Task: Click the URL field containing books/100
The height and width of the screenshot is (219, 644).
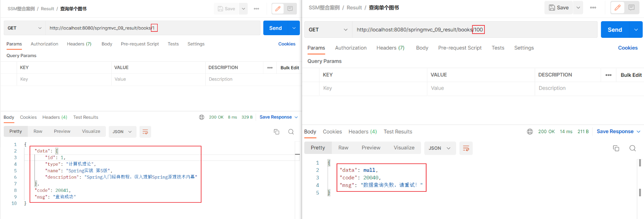Action: pyautogui.click(x=475, y=30)
